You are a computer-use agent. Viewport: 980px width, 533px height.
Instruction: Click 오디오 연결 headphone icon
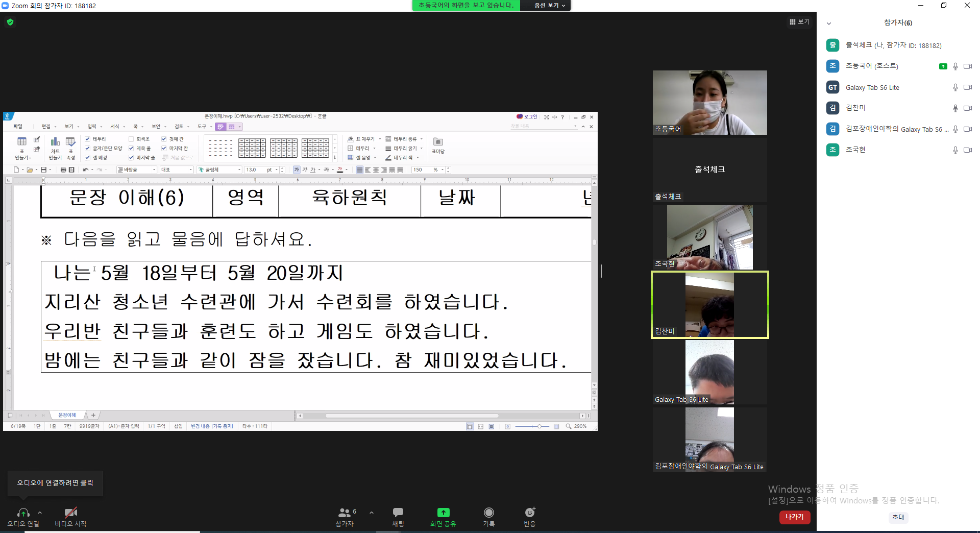click(x=23, y=513)
